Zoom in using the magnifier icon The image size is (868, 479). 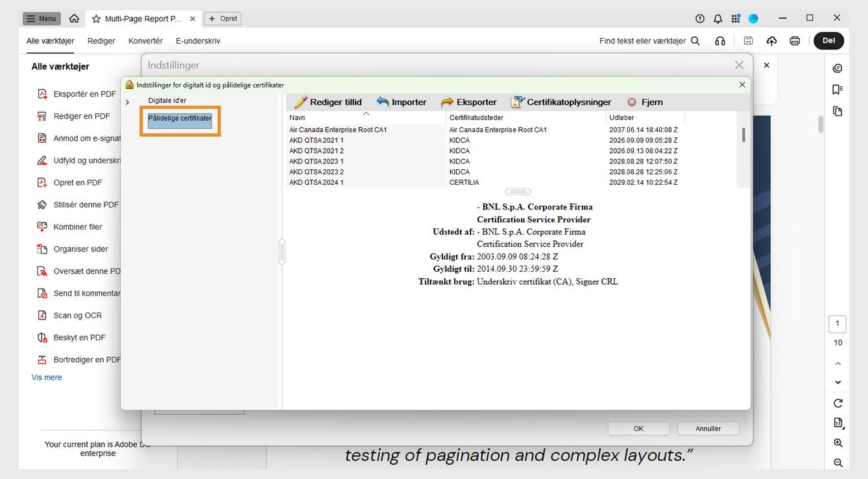click(838, 443)
